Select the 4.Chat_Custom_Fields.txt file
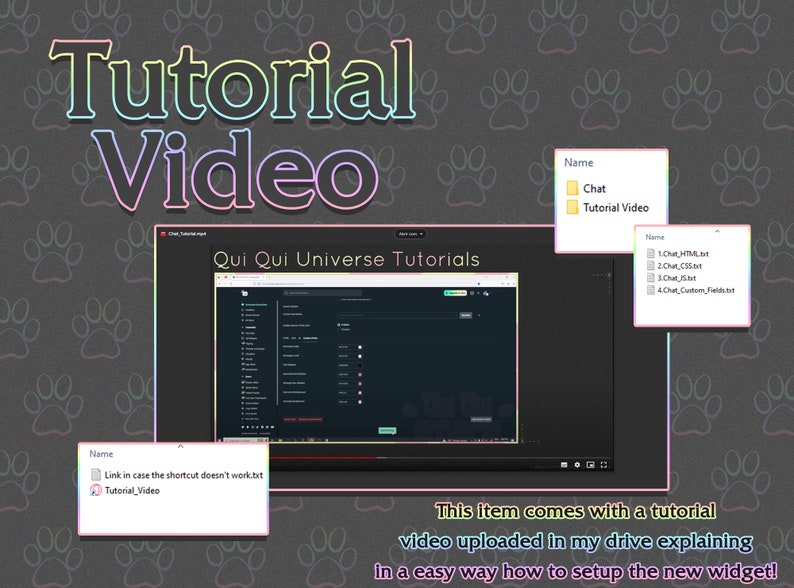 tap(691, 290)
